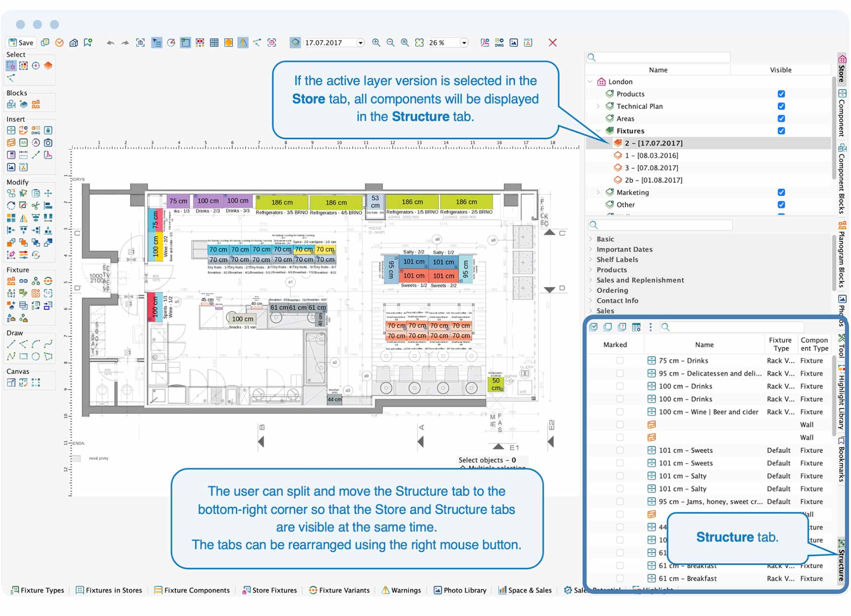Image resolution: width=851 pixels, height=616 pixels.
Task: Switch to the Highlight Library side tab
Action: (x=842, y=397)
